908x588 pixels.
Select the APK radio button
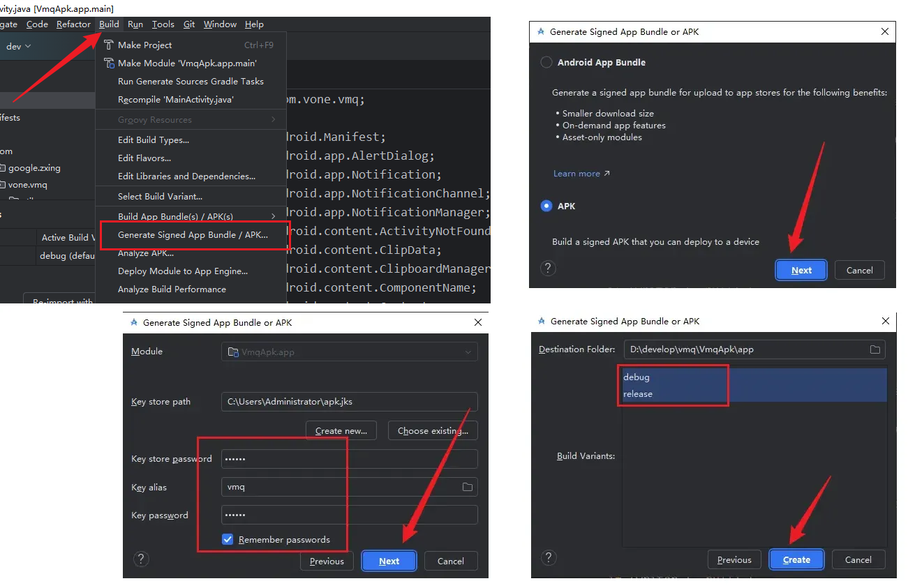pos(546,206)
